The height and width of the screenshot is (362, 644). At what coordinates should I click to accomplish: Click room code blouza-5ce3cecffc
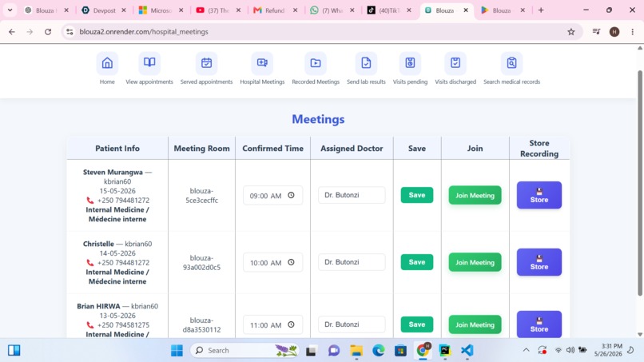coord(201,196)
